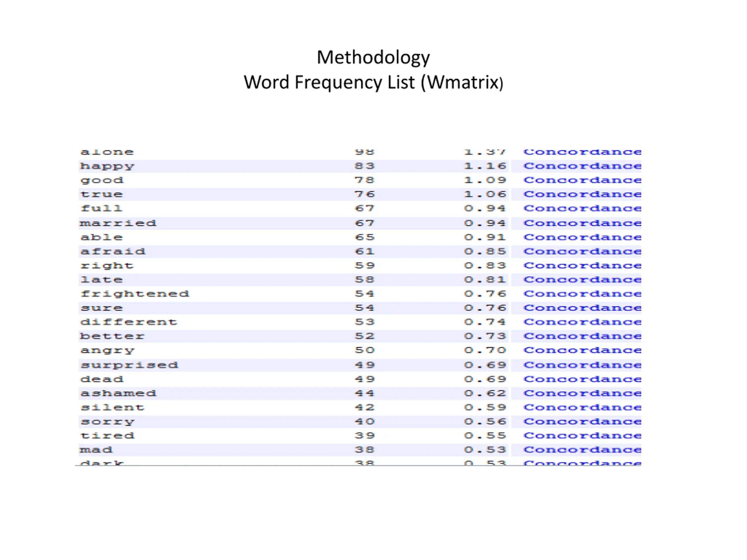Select the word 'tired' in the list
The image size is (747, 560).
tap(107, 436)
